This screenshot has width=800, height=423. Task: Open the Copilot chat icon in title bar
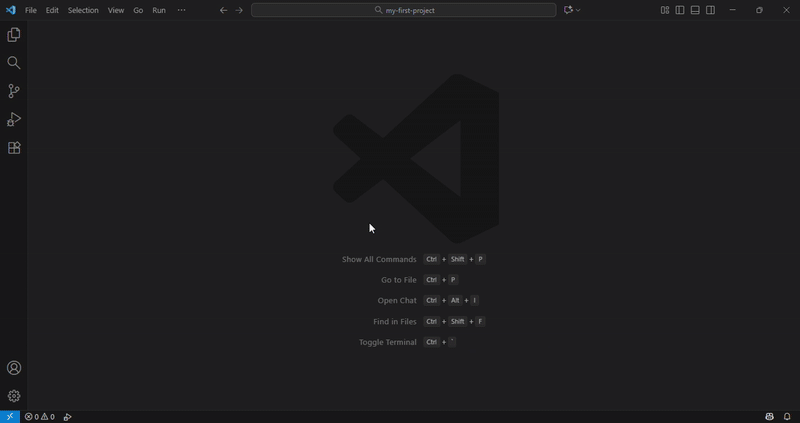[x=568, y=10]
